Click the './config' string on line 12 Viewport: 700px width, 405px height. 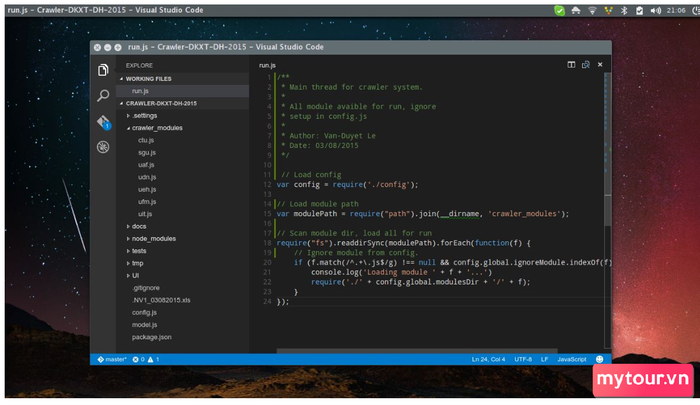[x=388, y=184]
